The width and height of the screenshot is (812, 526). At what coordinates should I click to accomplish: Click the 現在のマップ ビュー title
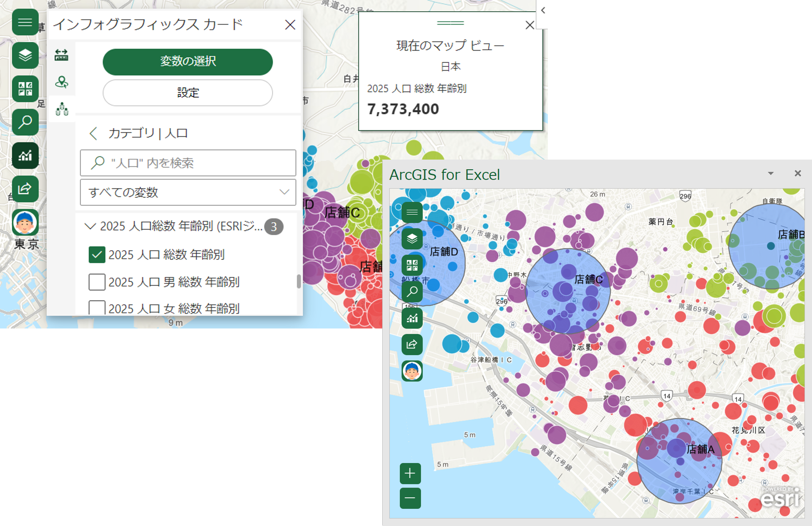451,45
